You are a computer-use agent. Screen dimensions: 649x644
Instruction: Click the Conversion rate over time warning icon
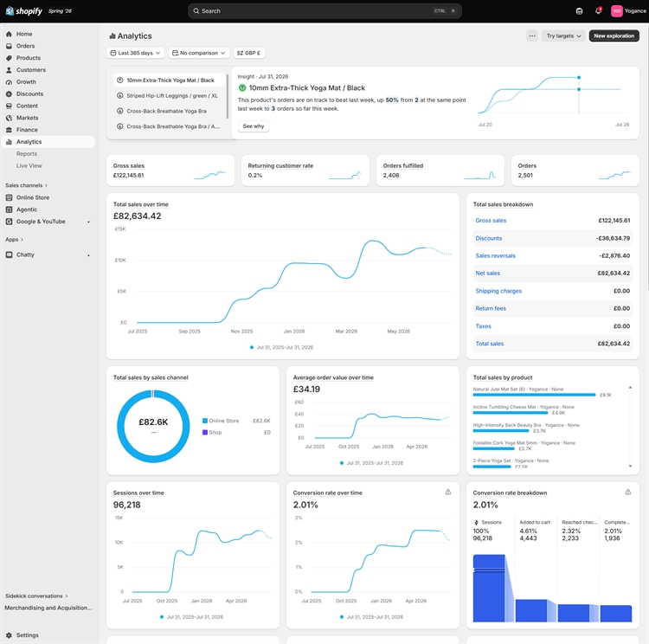click(x=448, y=492)
